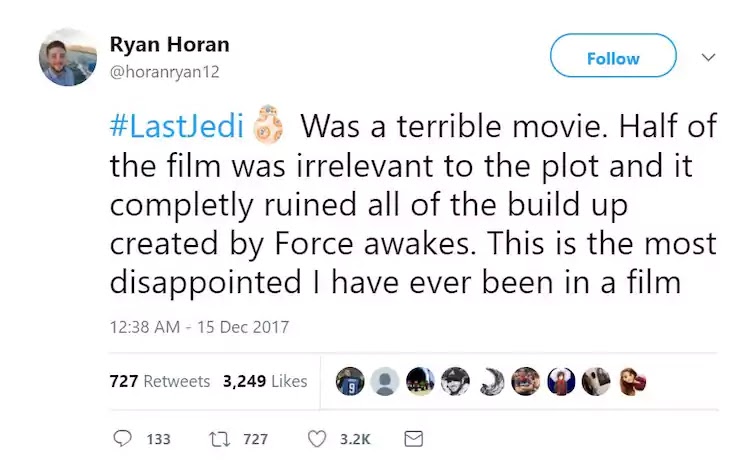This screenshot has width=753, height=463.
Task: Open the crescent moon liker avatar
Action: tap(490, 381)
